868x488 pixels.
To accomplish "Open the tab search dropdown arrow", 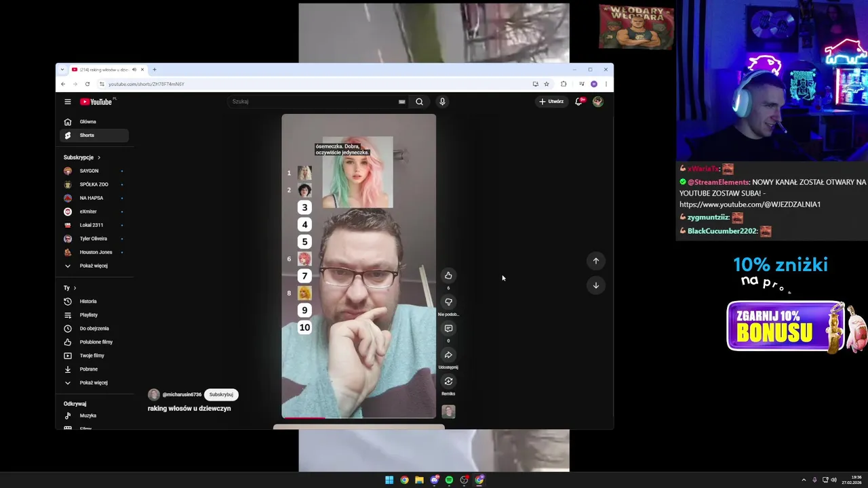I will [x=62, y=70].
